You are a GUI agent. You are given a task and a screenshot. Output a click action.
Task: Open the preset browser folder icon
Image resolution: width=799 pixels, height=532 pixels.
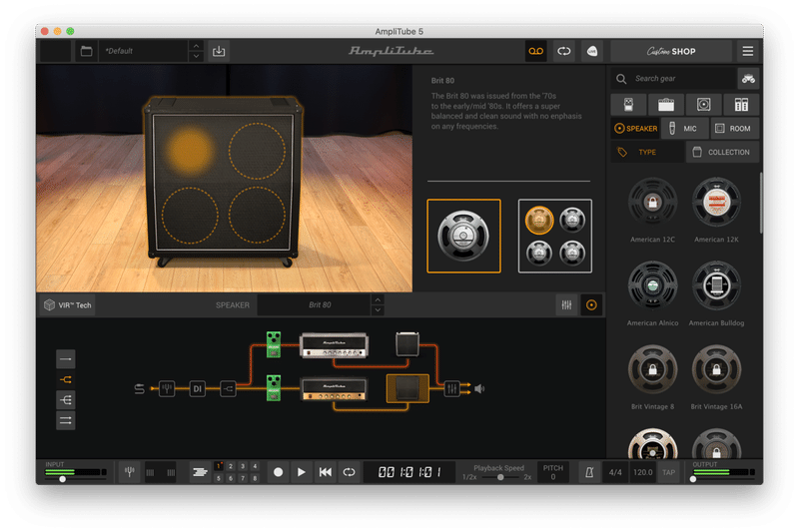click(x=86, y=52)
